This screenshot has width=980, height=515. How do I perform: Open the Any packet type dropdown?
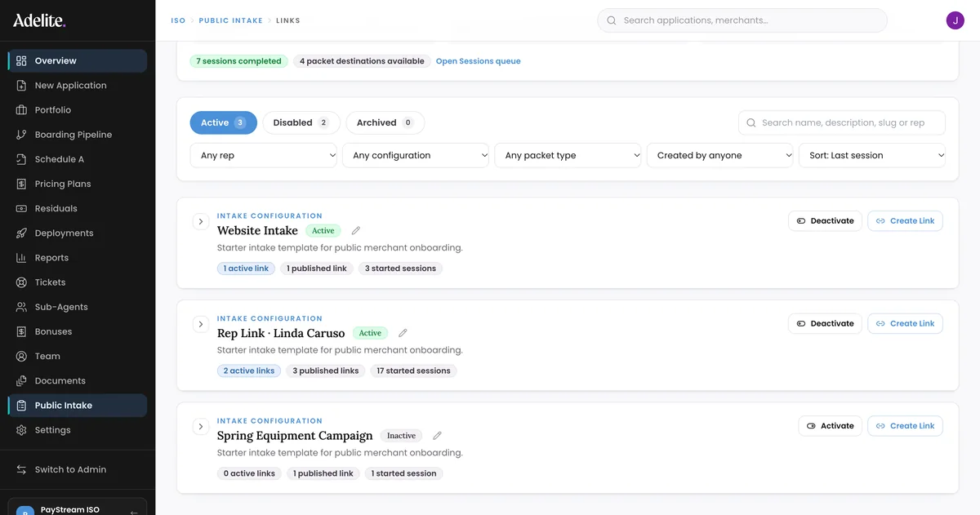pyautogui.click(x=568, y=155)
